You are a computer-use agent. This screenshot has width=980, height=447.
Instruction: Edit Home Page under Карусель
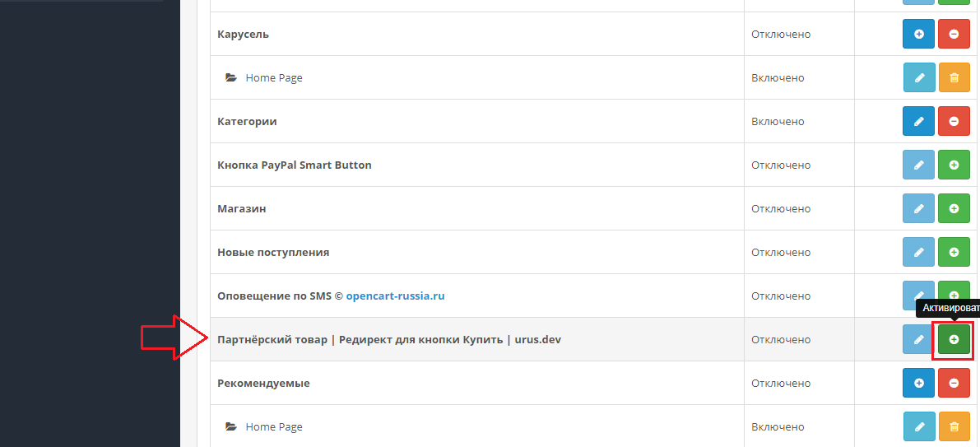(919, 78)
